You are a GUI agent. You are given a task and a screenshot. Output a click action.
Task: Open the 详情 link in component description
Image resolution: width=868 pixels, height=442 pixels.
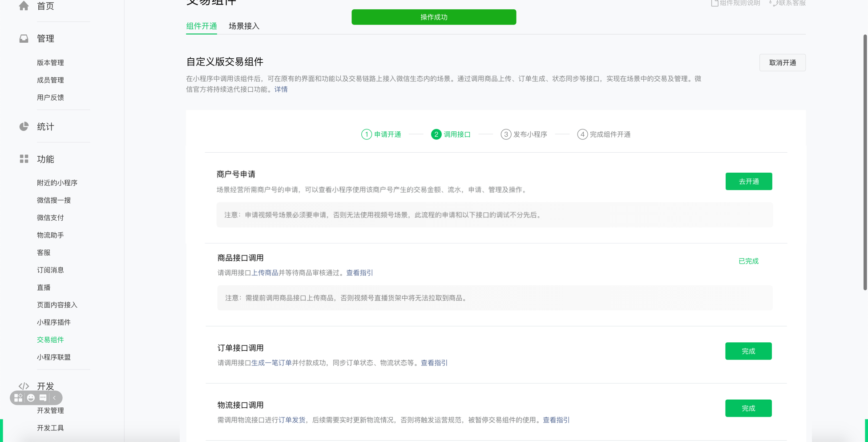tap(281, 89)
